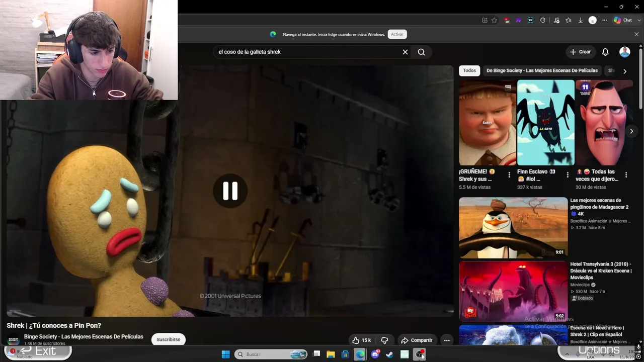Open the Finn Esclavo short thumbnail
The image size is (644, 362).
click(546, 123)
